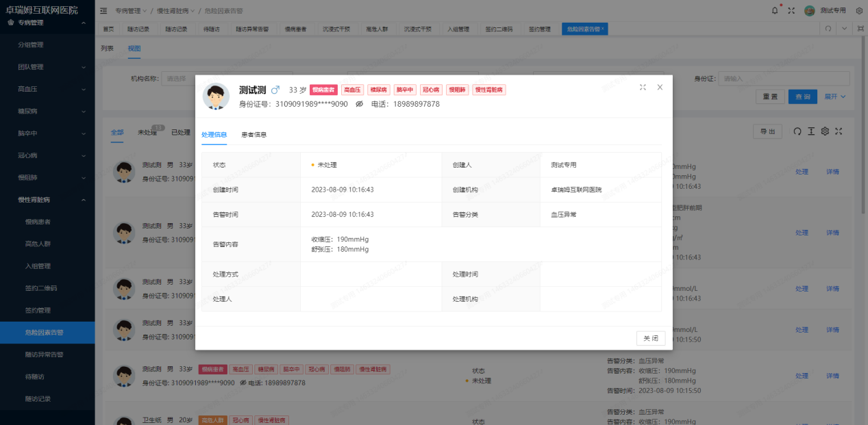
Task: Click the 关闭 button to close dialog
Action: click(649, 337)
